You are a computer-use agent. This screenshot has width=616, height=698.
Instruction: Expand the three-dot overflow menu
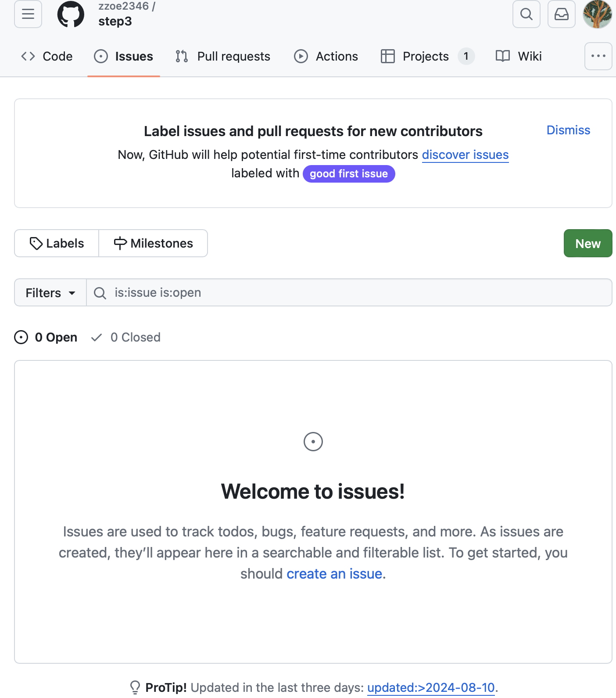[598, 56]
